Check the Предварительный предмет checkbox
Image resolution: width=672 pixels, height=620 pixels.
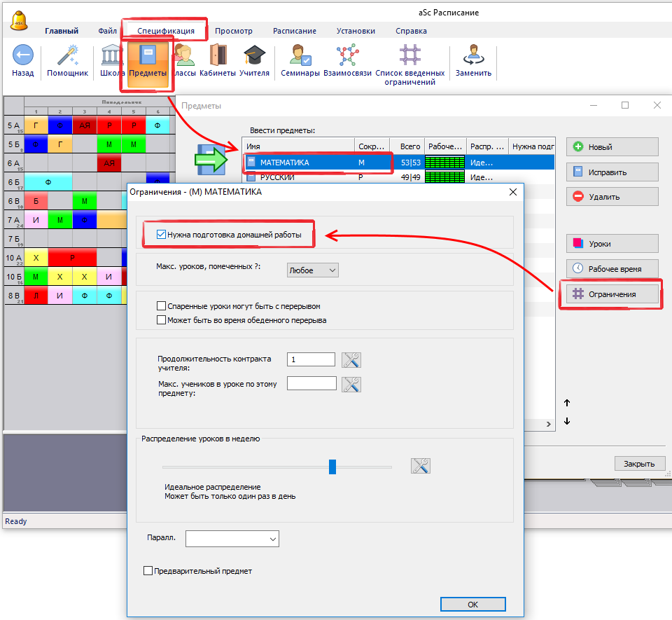(148, 571)
